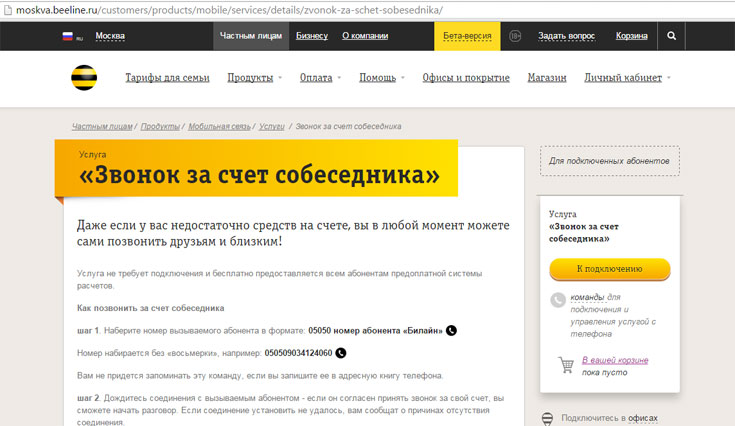Click the «Звонок за счет собеседника» banner title
This screenshot has width=735, height=426.
pyautogui.click(x=259, y=175)
